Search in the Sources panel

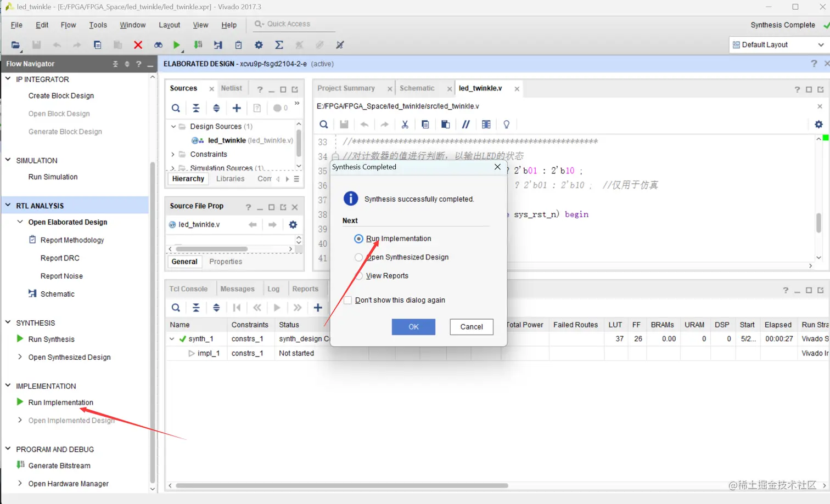click(176, 108)
